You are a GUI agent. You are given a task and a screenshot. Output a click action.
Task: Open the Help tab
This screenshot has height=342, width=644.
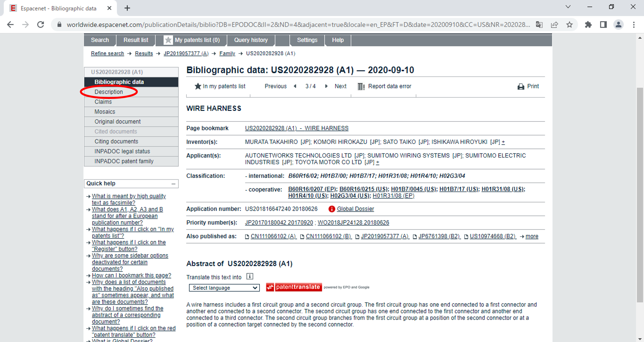[x=338, y=40]
